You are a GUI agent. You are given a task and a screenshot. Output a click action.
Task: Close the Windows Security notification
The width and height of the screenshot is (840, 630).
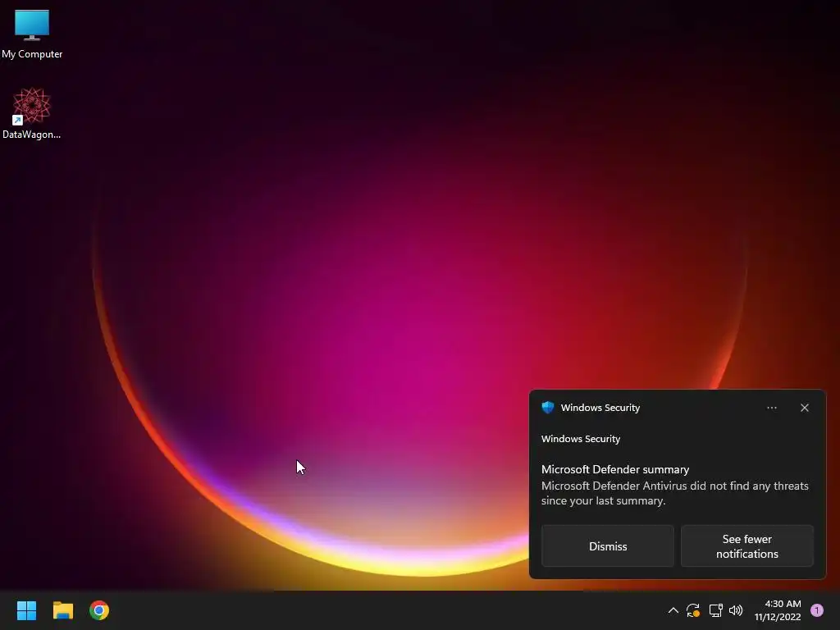coord(804,408)
